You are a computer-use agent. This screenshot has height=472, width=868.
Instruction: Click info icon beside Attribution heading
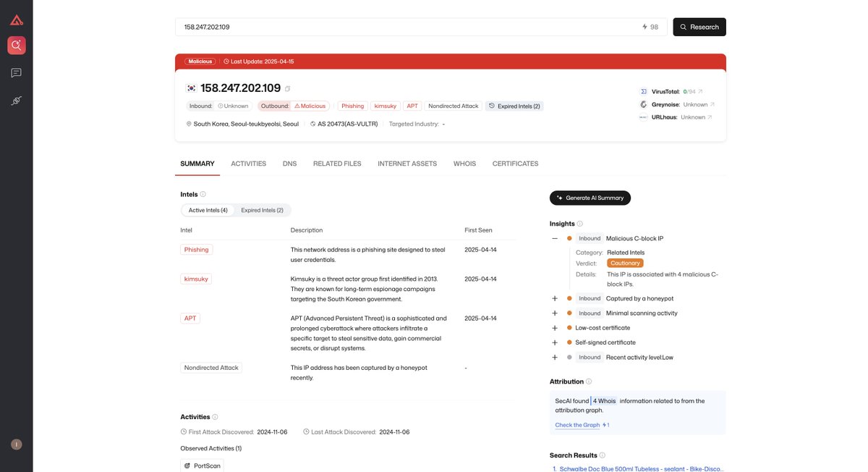589,382
